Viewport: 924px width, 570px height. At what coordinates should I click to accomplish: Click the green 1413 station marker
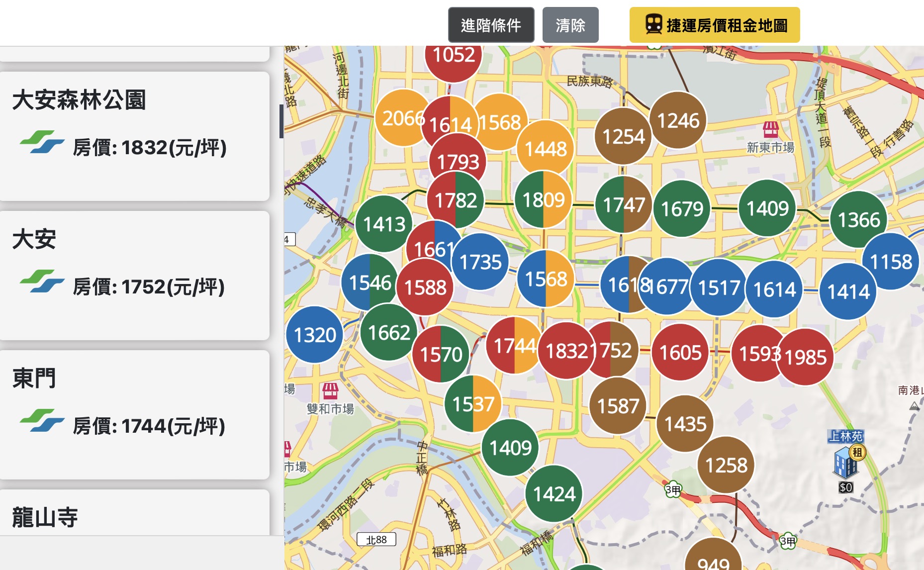(384, 224)
